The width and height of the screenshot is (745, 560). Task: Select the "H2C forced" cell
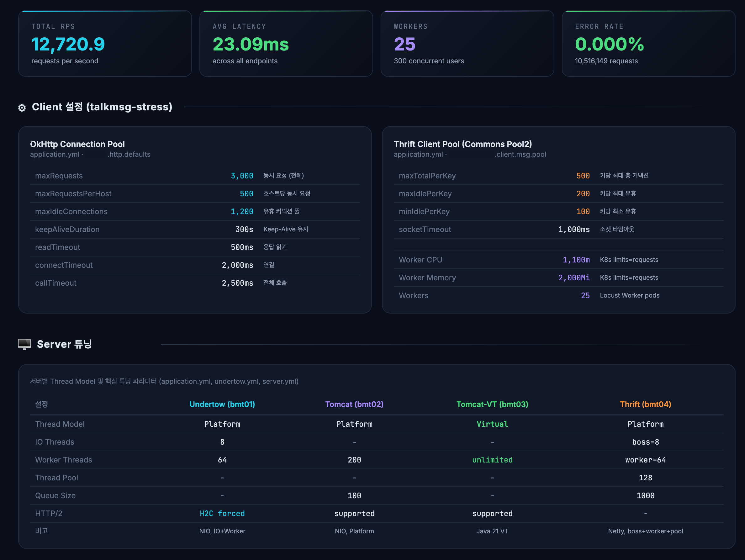[222, 513]
